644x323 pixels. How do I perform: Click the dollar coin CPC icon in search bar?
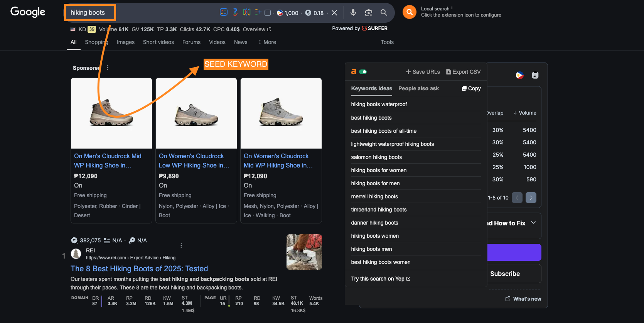point(308,13)
